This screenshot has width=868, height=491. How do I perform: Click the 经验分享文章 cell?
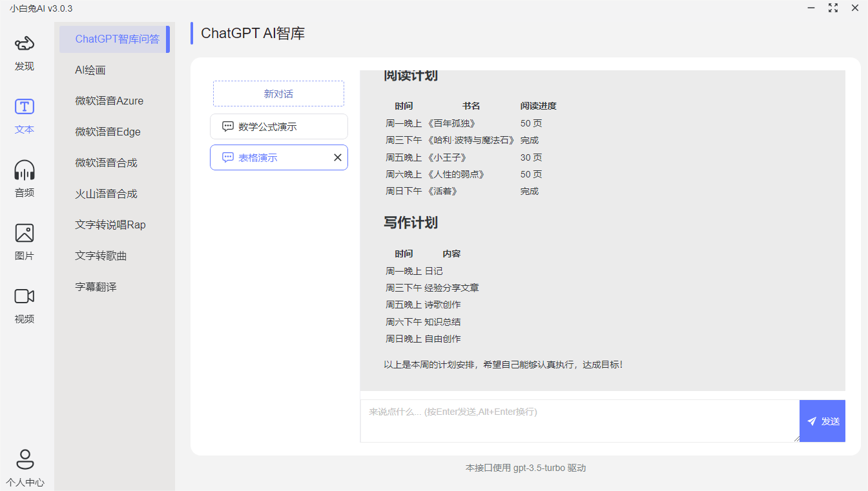pos(451,288)
